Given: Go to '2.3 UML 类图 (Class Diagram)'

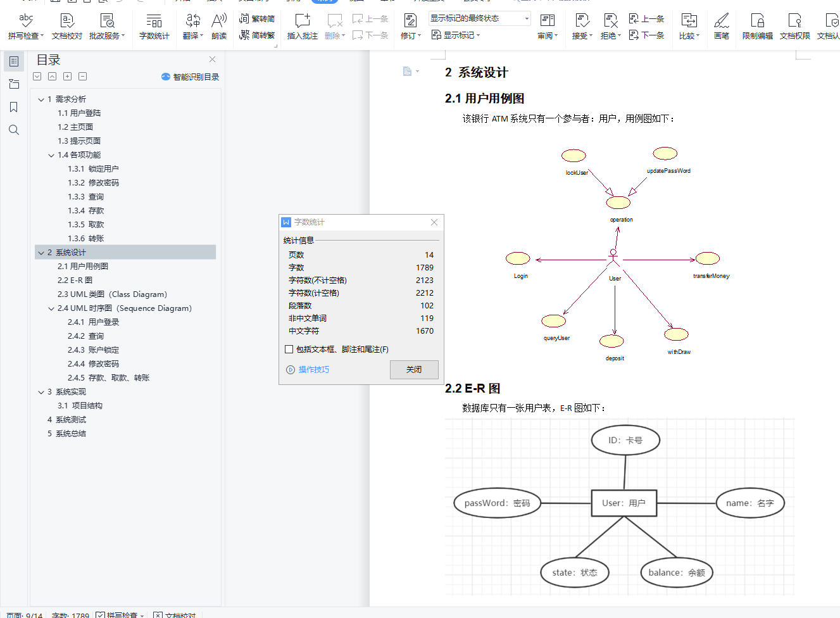Looking at the screenshot, I should point(112,294).
